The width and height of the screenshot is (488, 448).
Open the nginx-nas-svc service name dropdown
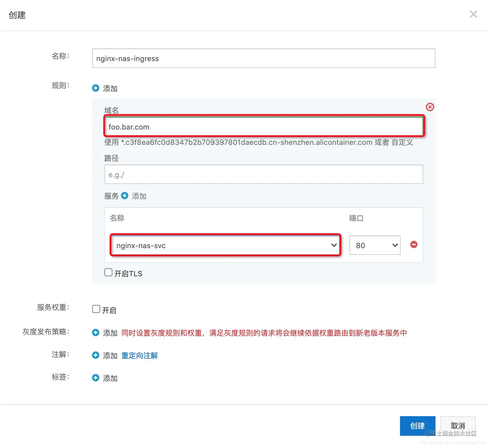point(226,245)
